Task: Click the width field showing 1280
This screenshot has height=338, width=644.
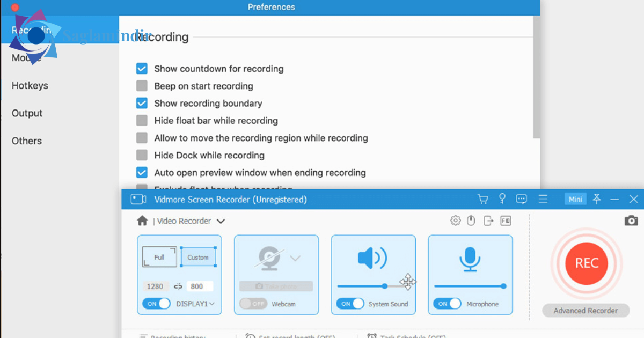Action: pyautogui.click(x=156, y=286)
